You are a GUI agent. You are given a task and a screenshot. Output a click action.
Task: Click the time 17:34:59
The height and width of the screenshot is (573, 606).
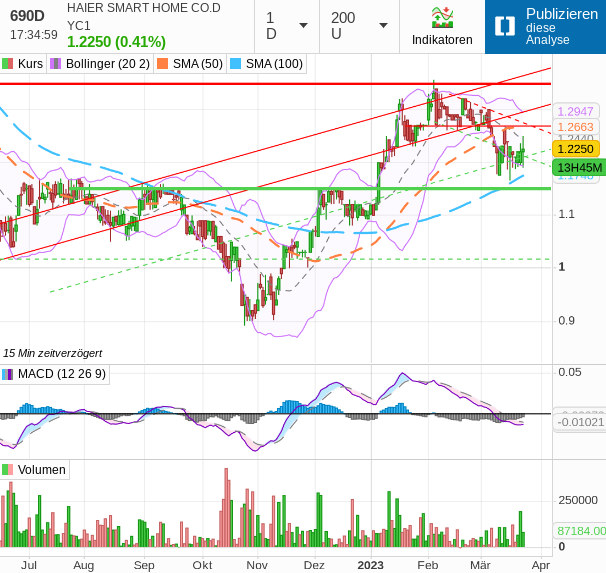pos(34,35)
